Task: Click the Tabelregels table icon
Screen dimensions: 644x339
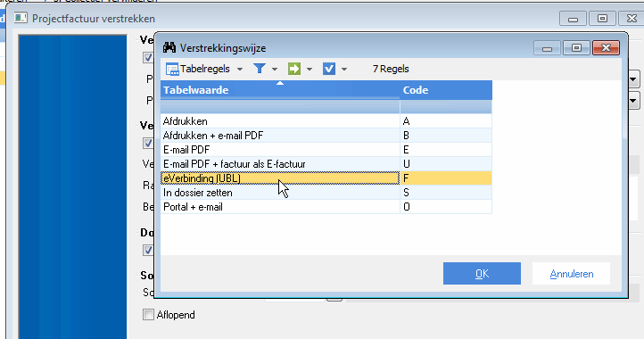Action: 172,69
